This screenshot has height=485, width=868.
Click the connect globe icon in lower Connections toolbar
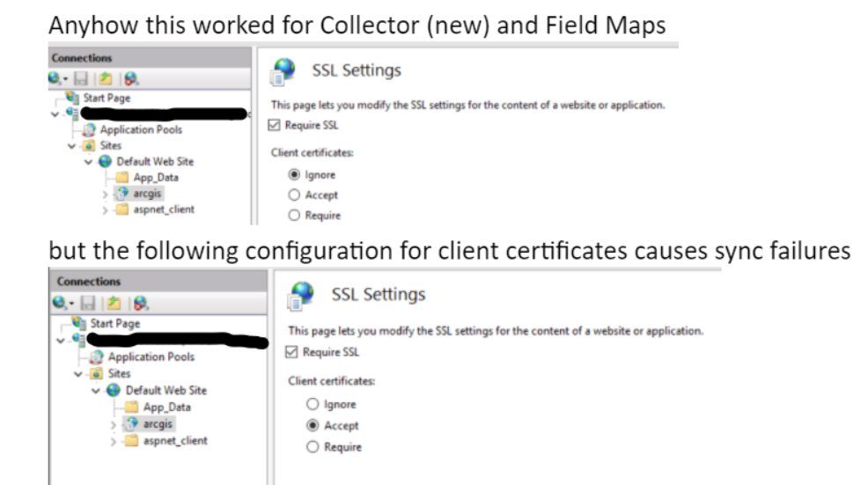pos(59,303)
